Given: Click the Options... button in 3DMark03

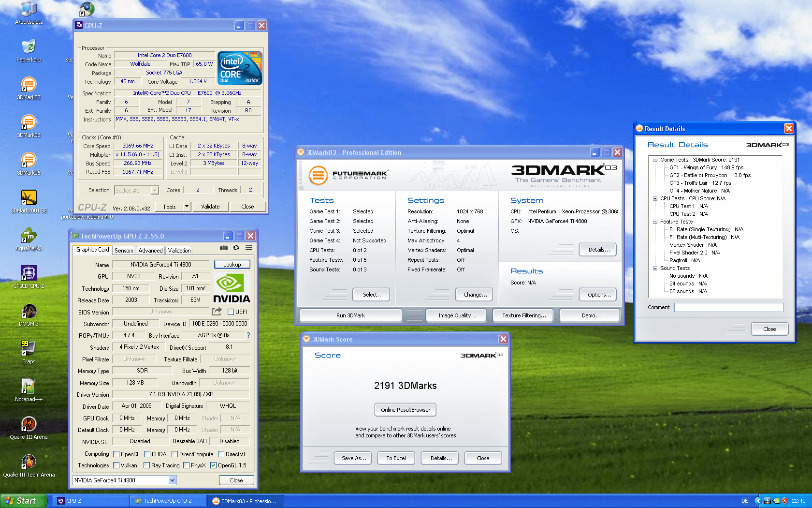Looking at the screenshot, I should pos(599,295).
